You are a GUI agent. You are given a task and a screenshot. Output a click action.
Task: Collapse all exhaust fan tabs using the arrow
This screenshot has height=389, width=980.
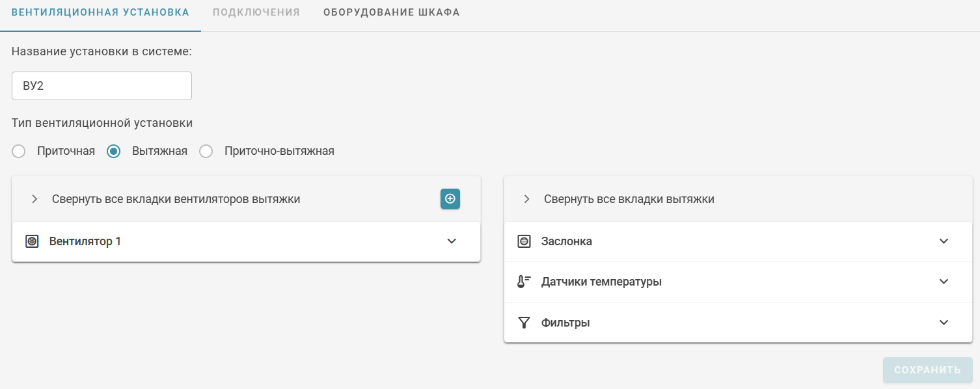click(34, 199)
